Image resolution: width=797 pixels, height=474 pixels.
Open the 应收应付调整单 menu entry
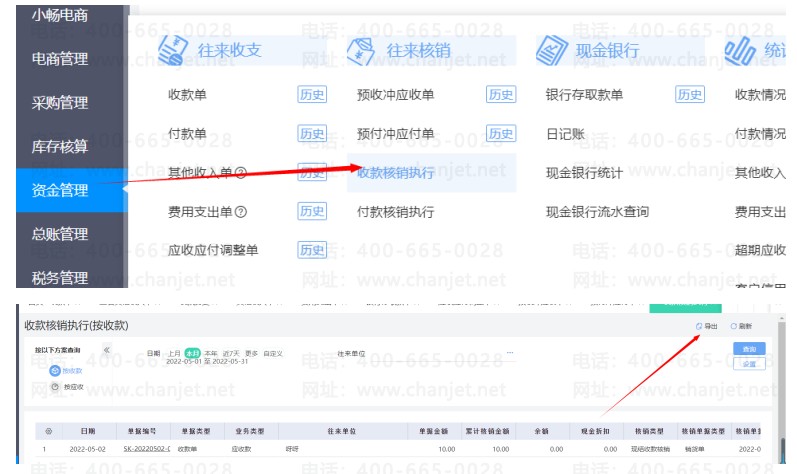pos(213,250)
